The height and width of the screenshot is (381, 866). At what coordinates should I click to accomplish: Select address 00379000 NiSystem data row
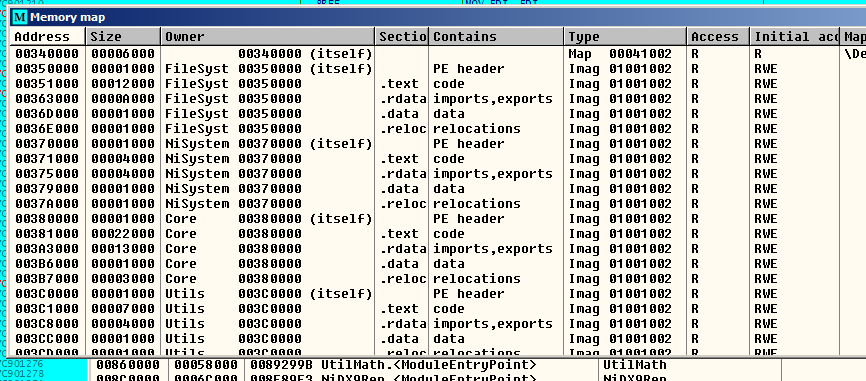click(x=438, y=188)
